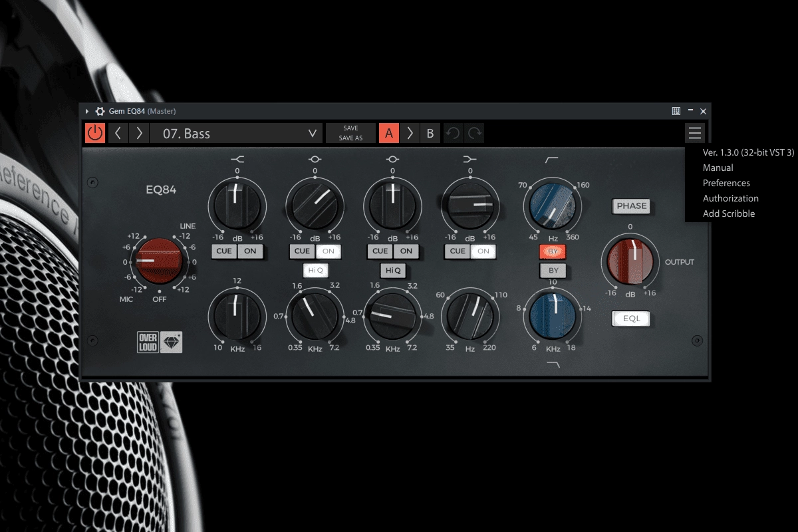
Task: Click the blue 6–18 KHz low-pass knob
Action: (551, 317)
